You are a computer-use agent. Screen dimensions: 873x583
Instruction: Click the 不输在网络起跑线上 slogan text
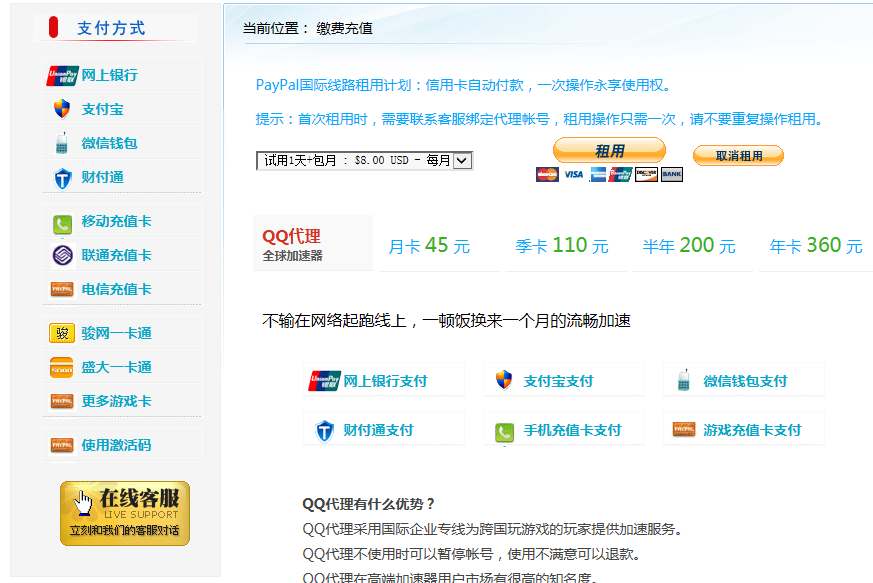[446, 321]
